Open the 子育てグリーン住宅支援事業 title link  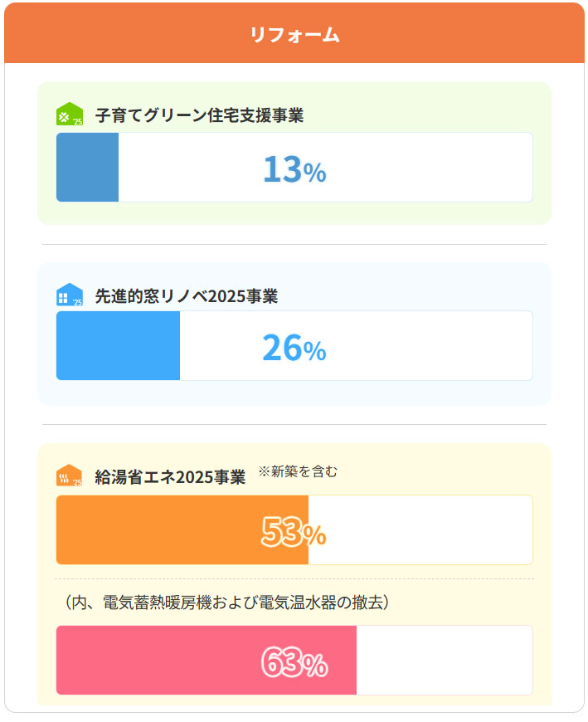coord(199,115)
